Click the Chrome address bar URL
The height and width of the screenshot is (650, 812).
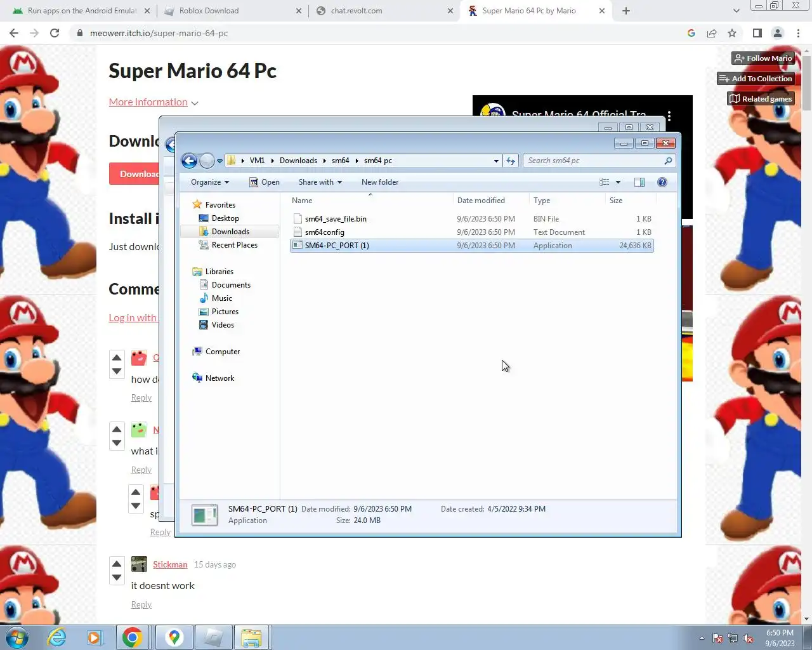(159, 33)
